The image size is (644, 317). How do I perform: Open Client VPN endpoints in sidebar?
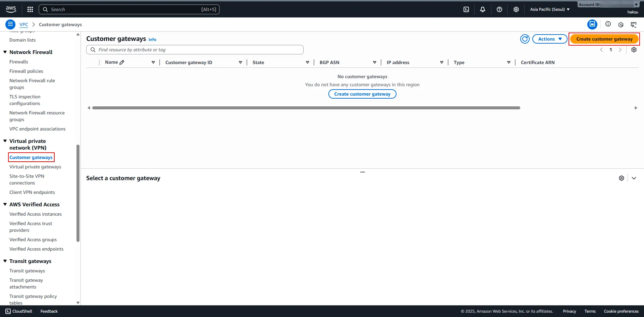32,192
